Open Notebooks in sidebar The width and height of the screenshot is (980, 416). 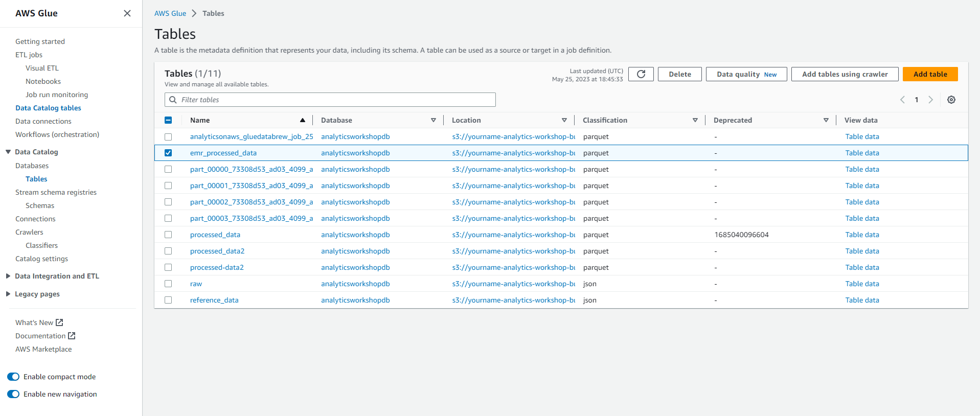click(43, 81)
